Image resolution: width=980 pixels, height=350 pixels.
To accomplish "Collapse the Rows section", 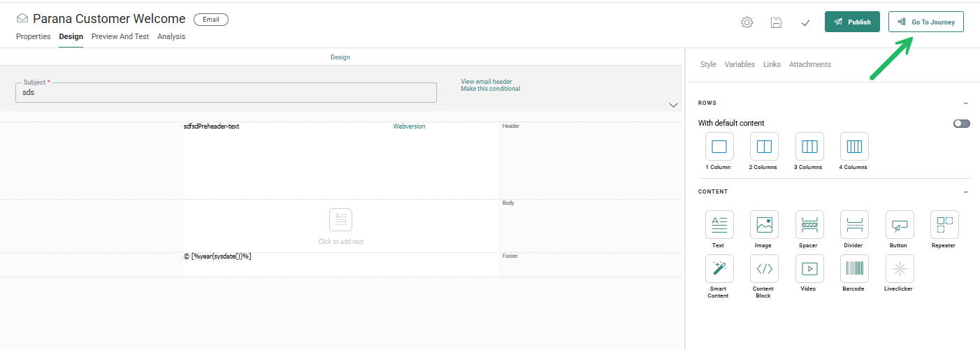I will [965, 103].
